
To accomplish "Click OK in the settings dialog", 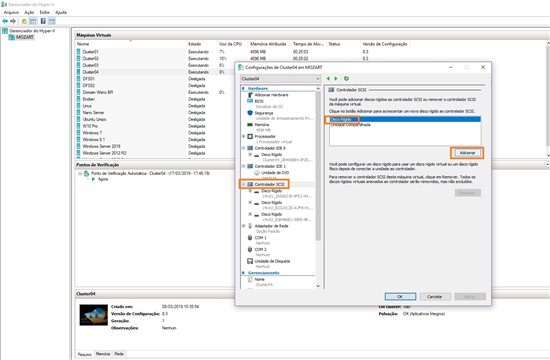I will click(400, 297).
